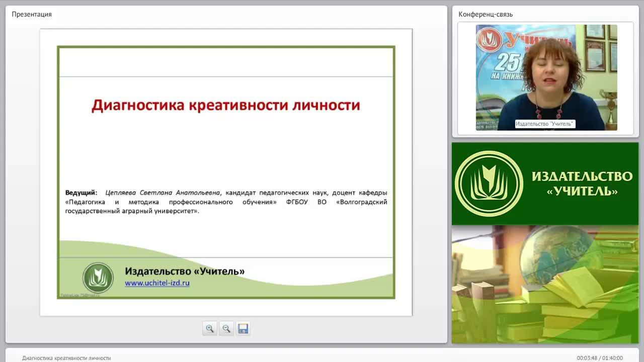Click the round logo in the green banner

click(489, 184)
